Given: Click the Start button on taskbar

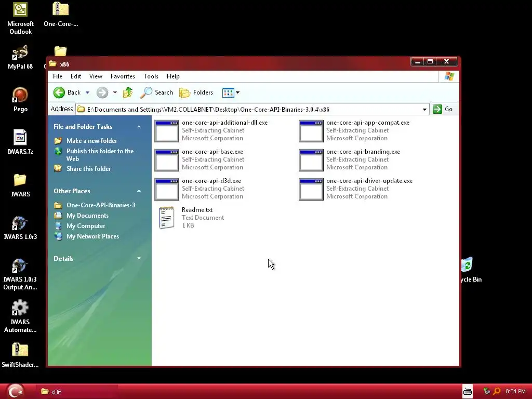Looking at the screenshot, I should click(15, 391).
